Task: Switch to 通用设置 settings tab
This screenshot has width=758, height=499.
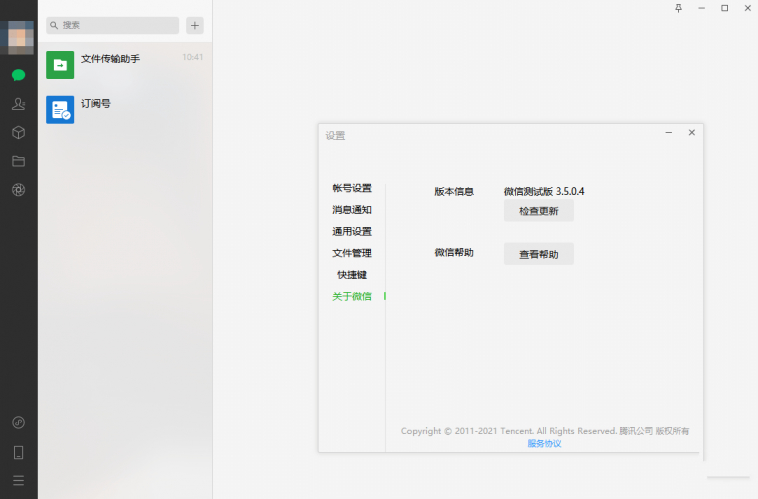Action: click(x=352, y=232)
